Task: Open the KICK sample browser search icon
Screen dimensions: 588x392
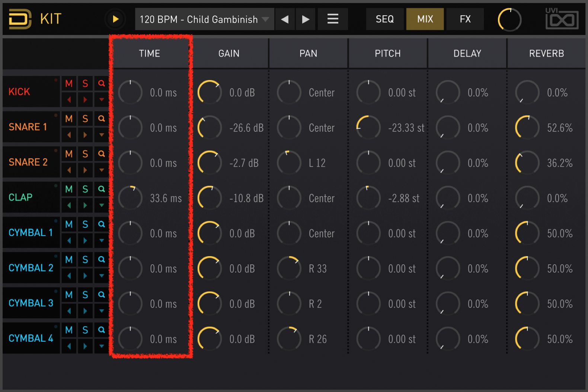Action: point(101,84)
